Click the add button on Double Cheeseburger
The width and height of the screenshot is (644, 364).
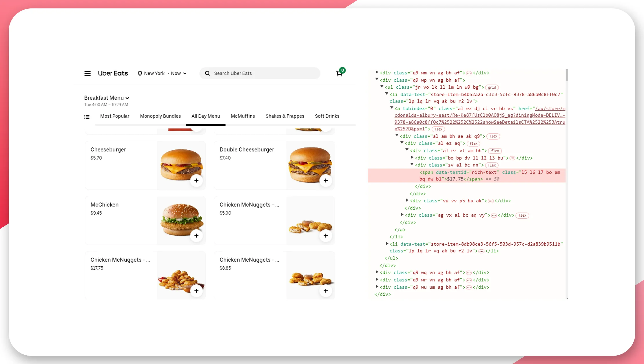coord(326,180)
